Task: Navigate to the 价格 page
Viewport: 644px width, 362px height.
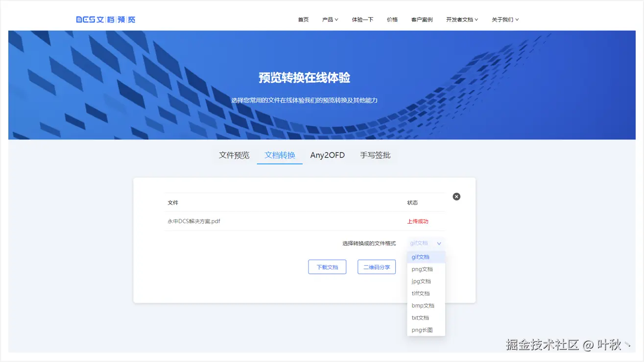Action: pyautogui.click(x=392, y=19)
